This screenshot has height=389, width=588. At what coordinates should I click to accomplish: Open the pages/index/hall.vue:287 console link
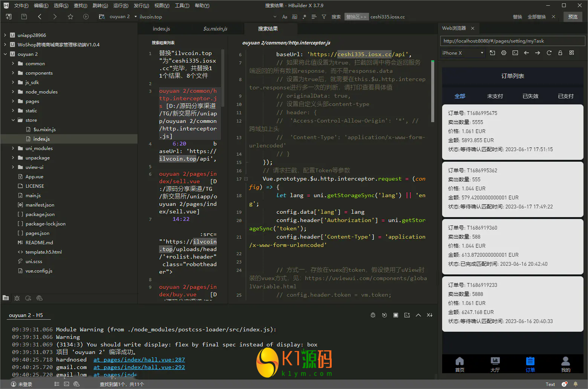point(139,360)
